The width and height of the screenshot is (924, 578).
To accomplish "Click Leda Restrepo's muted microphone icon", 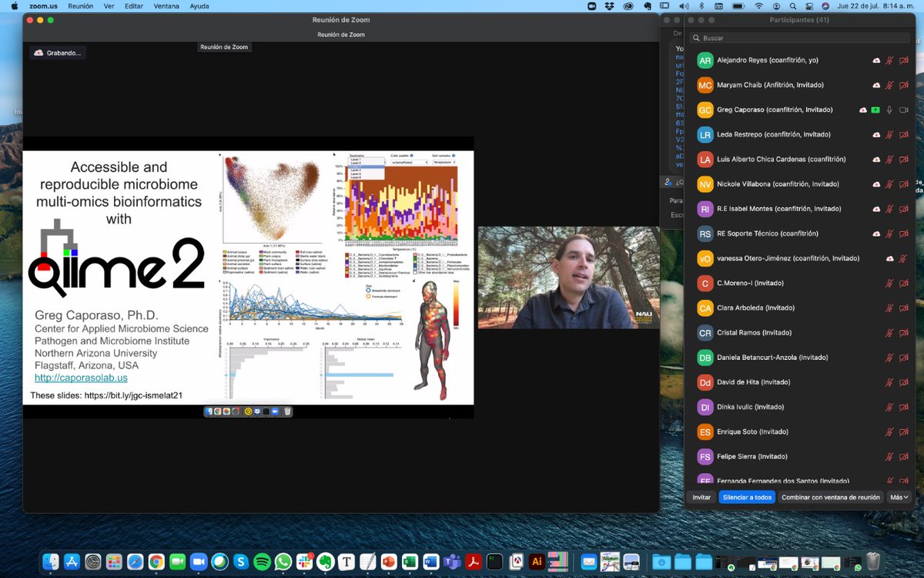I will tap(889, 135).
